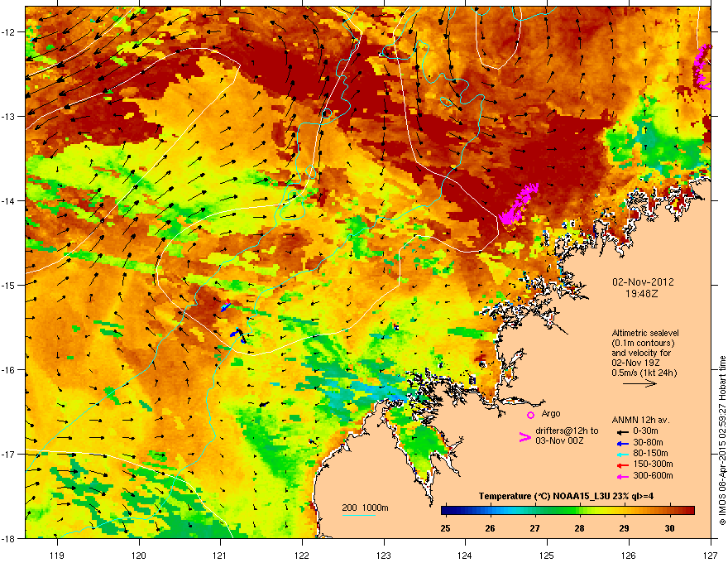Screen dimensions: 728x563
Task: Click the dark red end of temperature colorbar
Action: point(689,511)
